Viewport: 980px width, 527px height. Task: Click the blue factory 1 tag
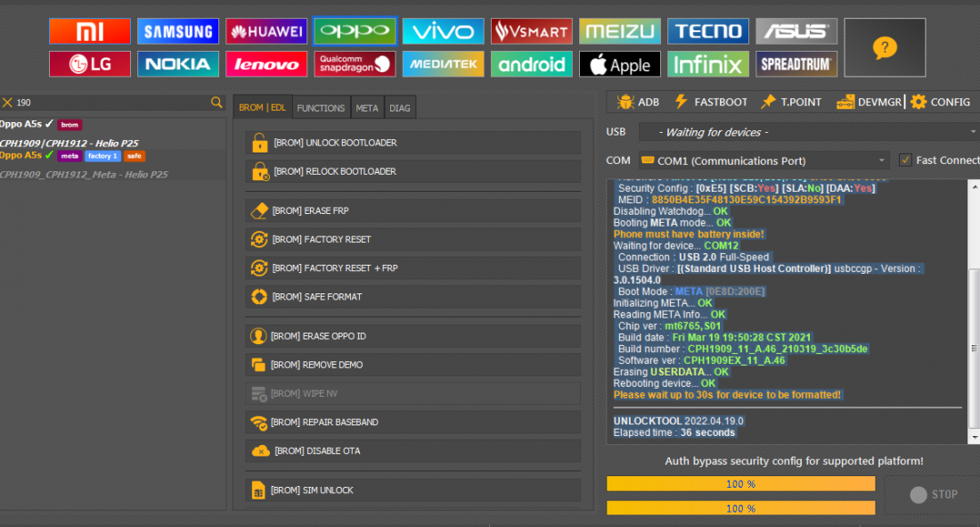[x=102, y=156]
